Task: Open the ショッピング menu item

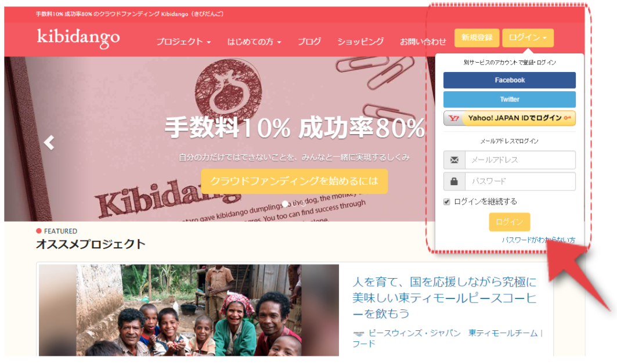Action: 360,41
